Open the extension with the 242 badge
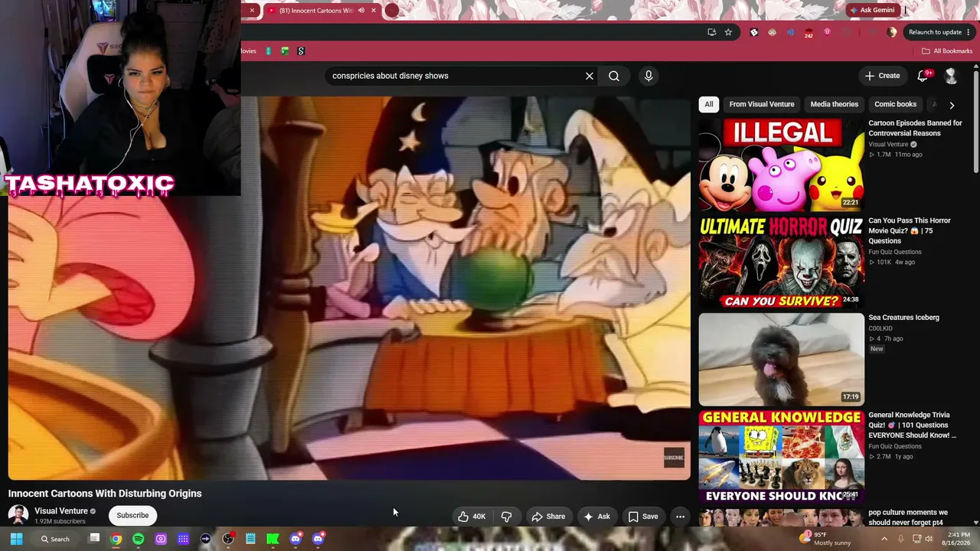The height and width of the screenshot is (551, 980). [808, 33]
